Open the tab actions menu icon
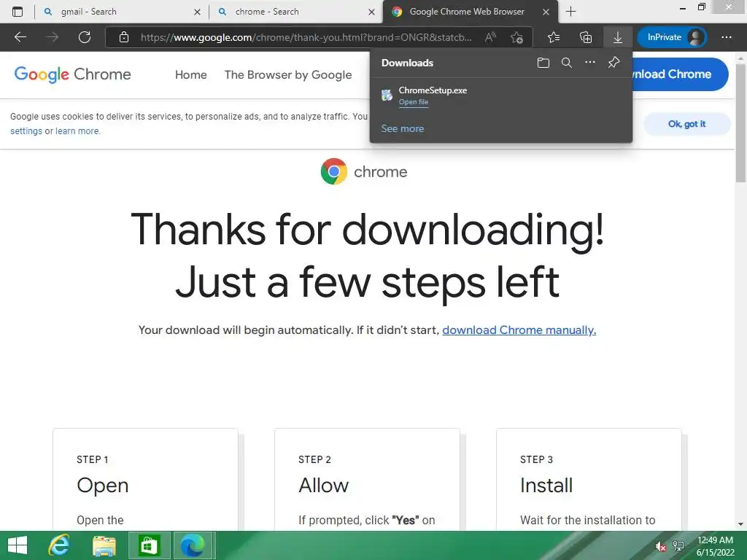747x560 pixels. [18, 12]
